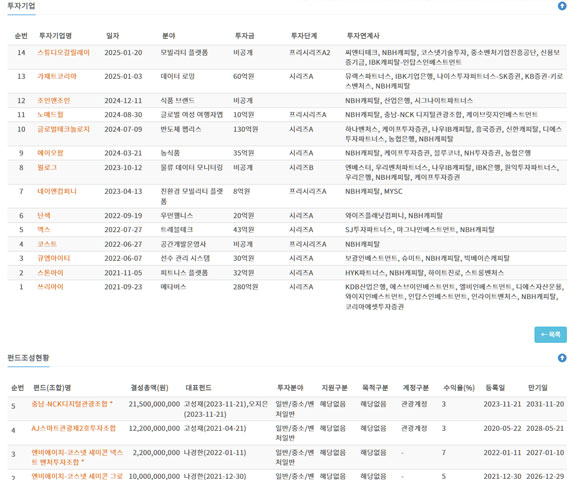Open 글로벌테크놀로지 company link

pos(64,129)
